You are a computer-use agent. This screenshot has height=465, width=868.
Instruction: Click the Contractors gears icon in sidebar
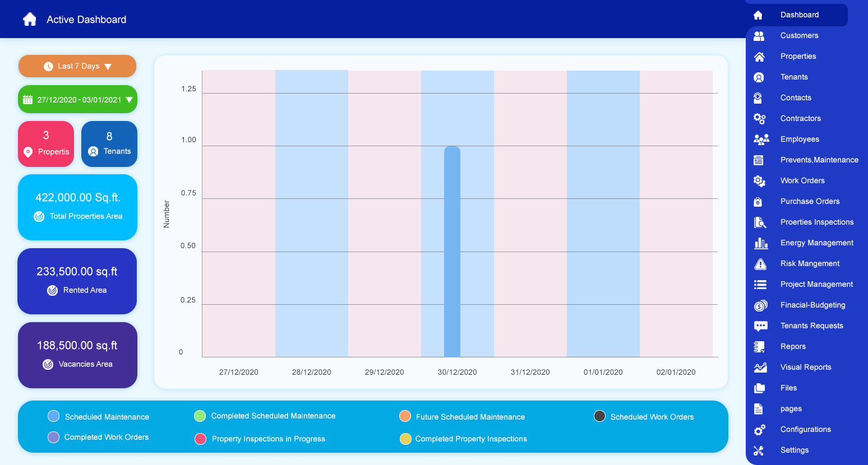coord(759,118)
